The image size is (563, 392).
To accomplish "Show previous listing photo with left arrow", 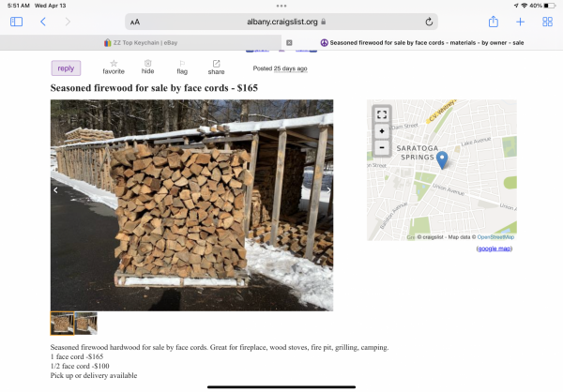I will [55, 190].
